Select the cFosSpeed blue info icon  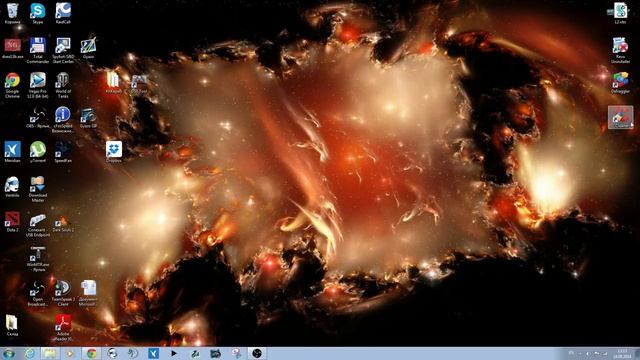63,119
